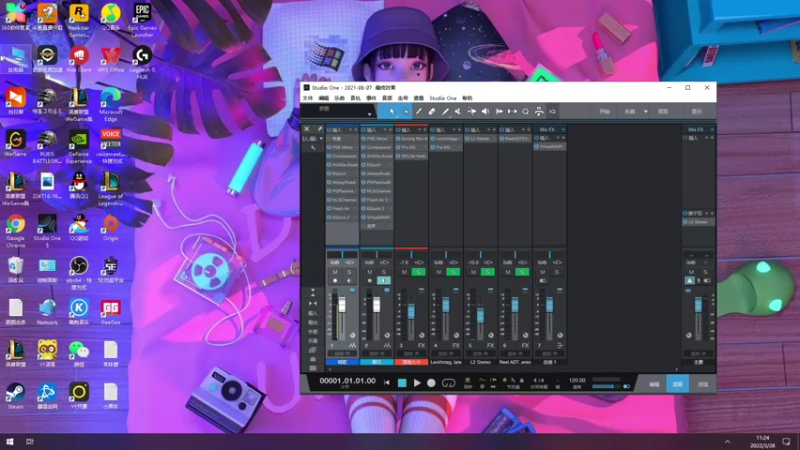The image size is (800, 450).
Task: Click the FX icon on channel 5
Action: click(x=490, y=345)
